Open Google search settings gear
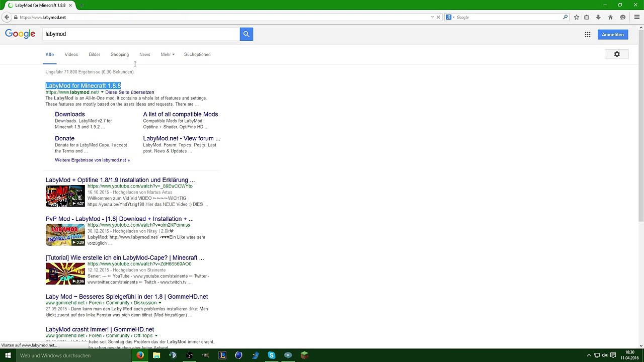The width and height of the screenshot is (644, 362). 617,54
